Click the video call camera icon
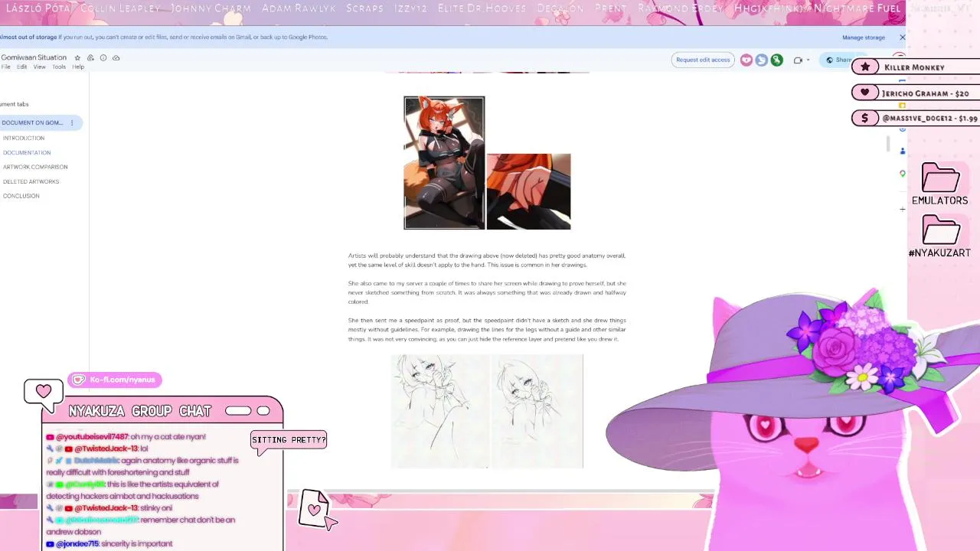Viewport: 980px width, 551px height. pos(798,60)
